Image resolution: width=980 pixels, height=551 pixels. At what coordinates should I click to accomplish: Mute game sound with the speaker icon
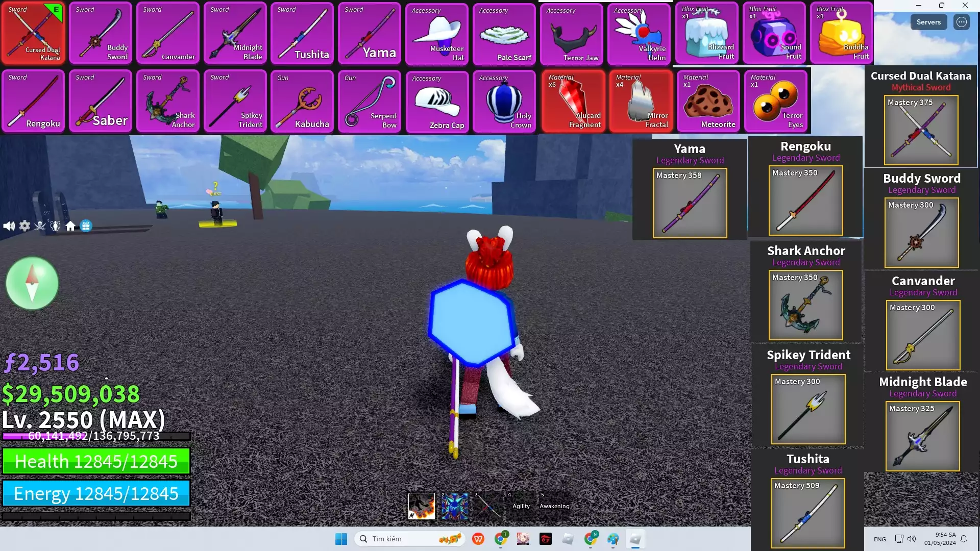coord(9,226)
